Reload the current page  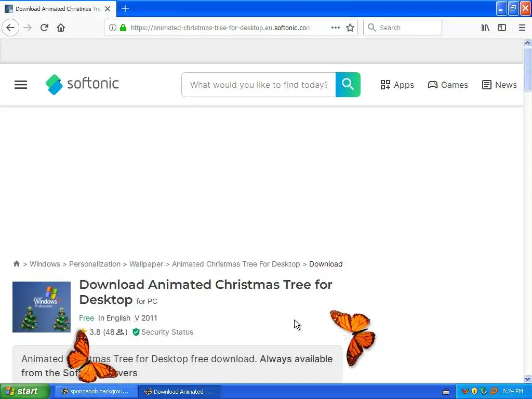click(x=44, y=28)
